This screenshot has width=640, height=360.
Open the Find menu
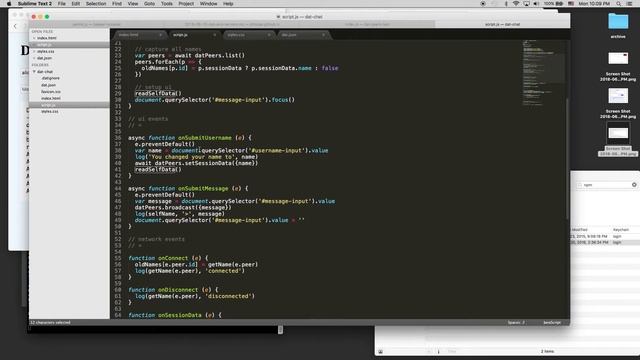coord(117,4)
